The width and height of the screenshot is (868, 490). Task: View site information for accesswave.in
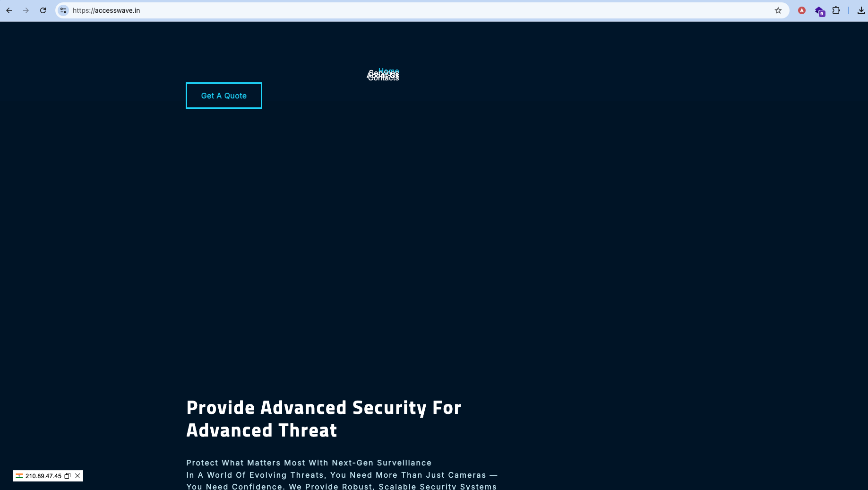(63, 10)
